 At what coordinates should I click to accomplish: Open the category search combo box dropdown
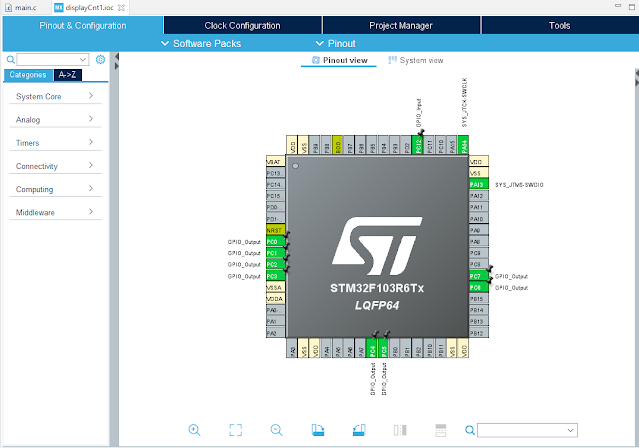click(83, 60)
